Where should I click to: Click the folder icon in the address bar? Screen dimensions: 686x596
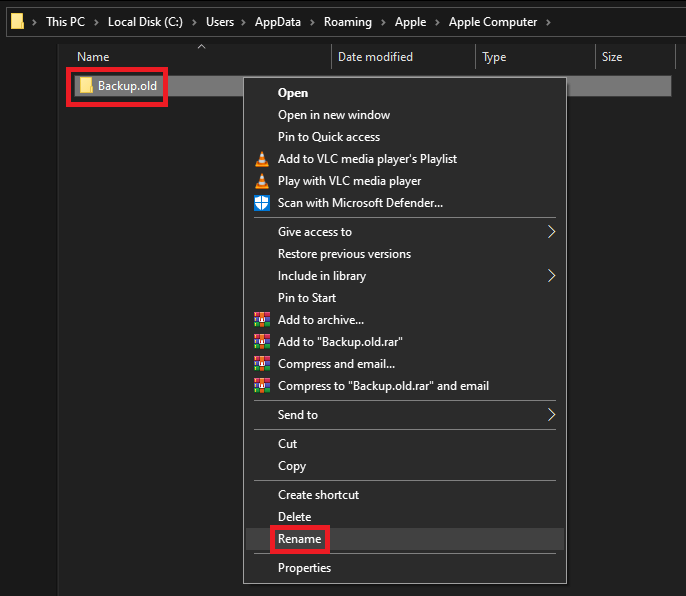(x=17, y=21)
